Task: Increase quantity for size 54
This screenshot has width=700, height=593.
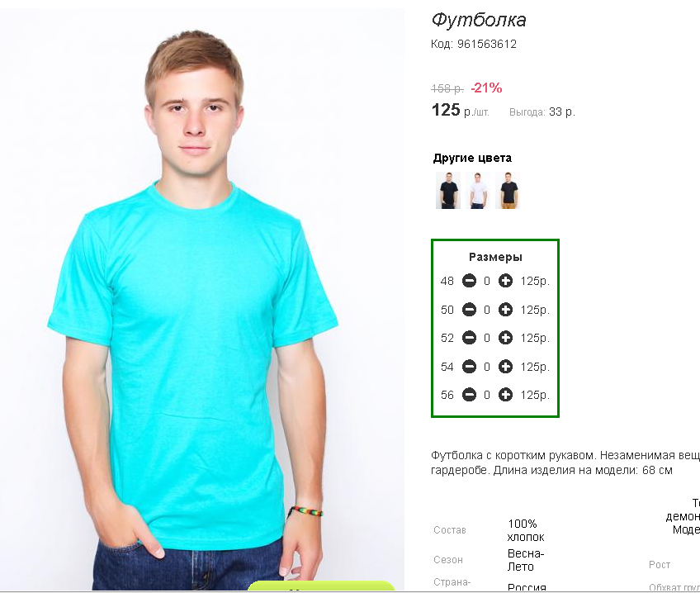Action: click(x=505, y=367)
